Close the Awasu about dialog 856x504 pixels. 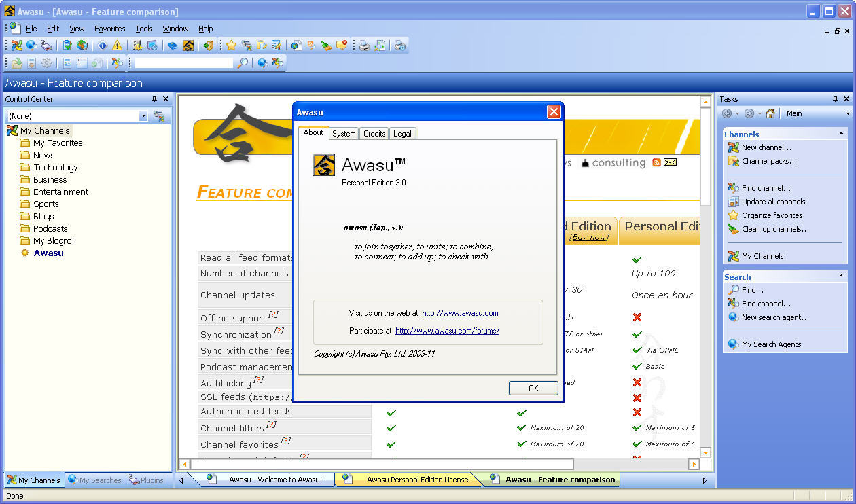(x=554, y=112)
